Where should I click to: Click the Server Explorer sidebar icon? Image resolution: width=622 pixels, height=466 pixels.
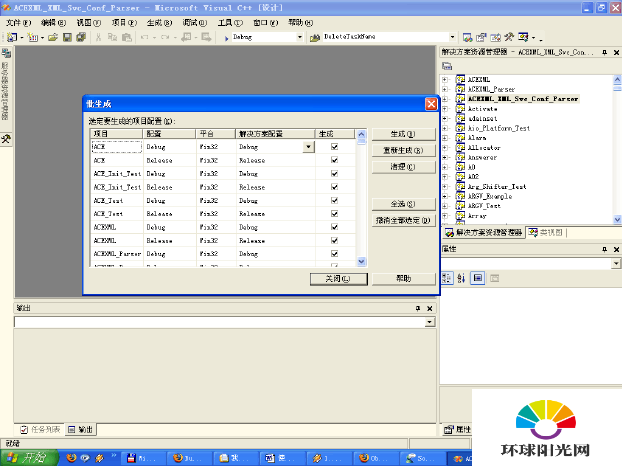(6, 53)
